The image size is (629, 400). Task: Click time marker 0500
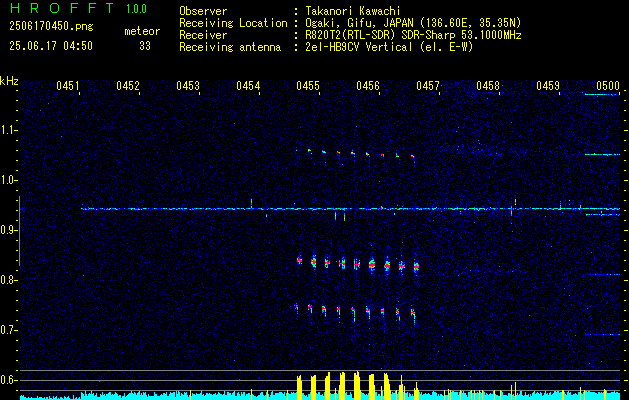[608, 85]
